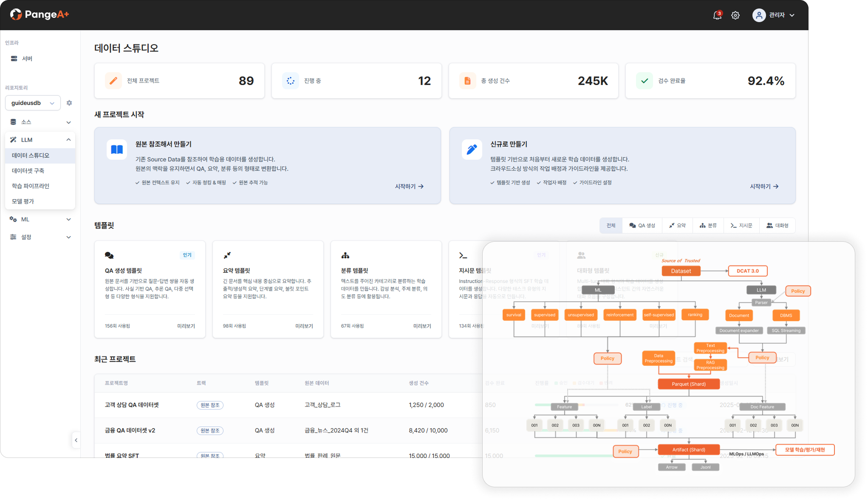Viewport: 868px width, 500px height.
Task: Open the guideusdb repository dropdown
Action: [x=33, y=103]
